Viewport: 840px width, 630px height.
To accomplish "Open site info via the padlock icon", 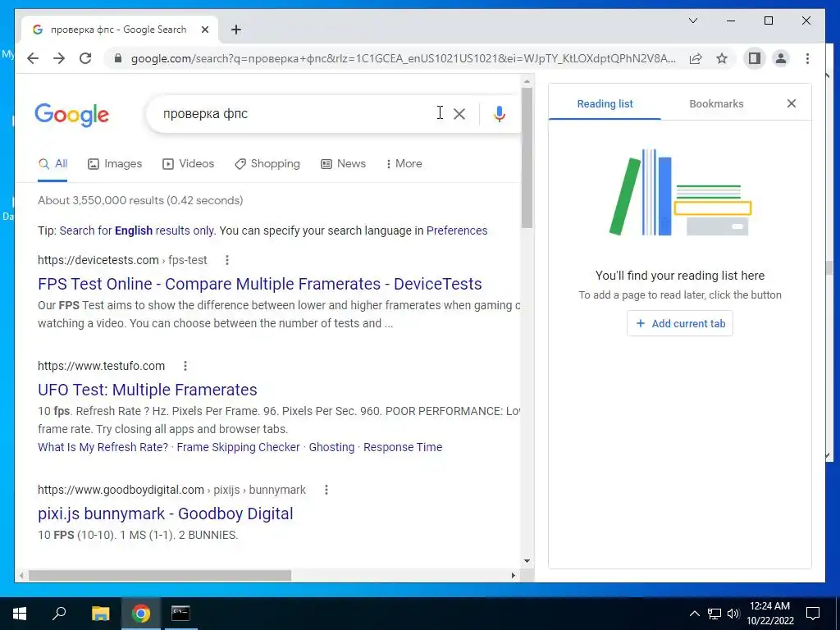I will [x=118, y=58].
